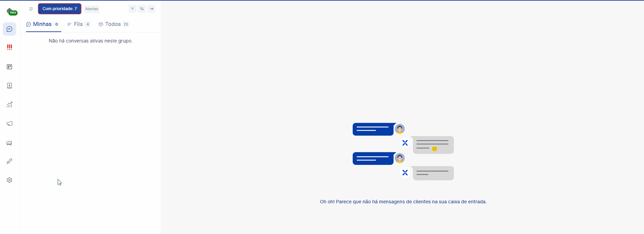The width and height of the screenshot is (644, 234).
Task: Open the settings gear icon
Action: 9,180
